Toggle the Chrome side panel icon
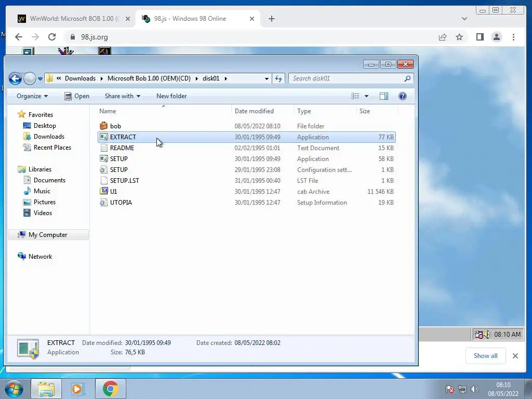532x399 pixels. point(480,37)
